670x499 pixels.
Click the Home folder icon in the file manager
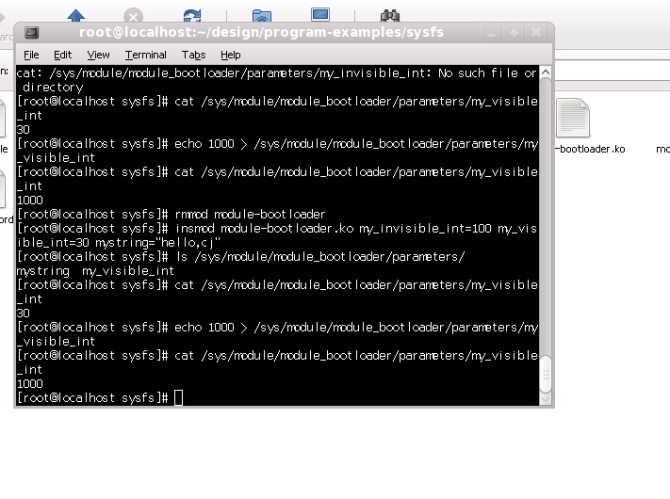pyautogui.click(x=262, y=16)
